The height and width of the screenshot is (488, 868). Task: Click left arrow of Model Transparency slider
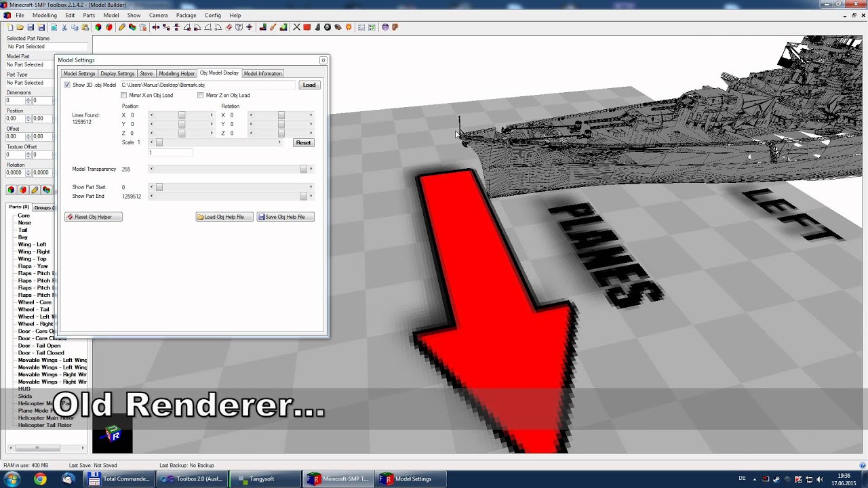[x=151, y=169]
